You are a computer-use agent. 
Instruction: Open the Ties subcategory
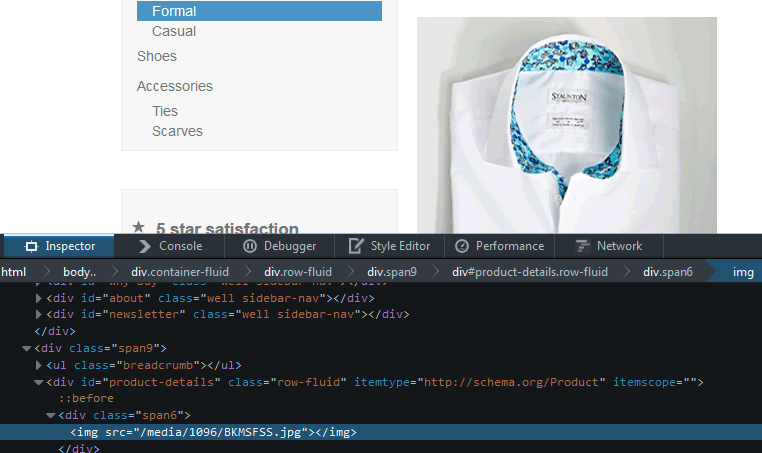[x=165, y=111]
